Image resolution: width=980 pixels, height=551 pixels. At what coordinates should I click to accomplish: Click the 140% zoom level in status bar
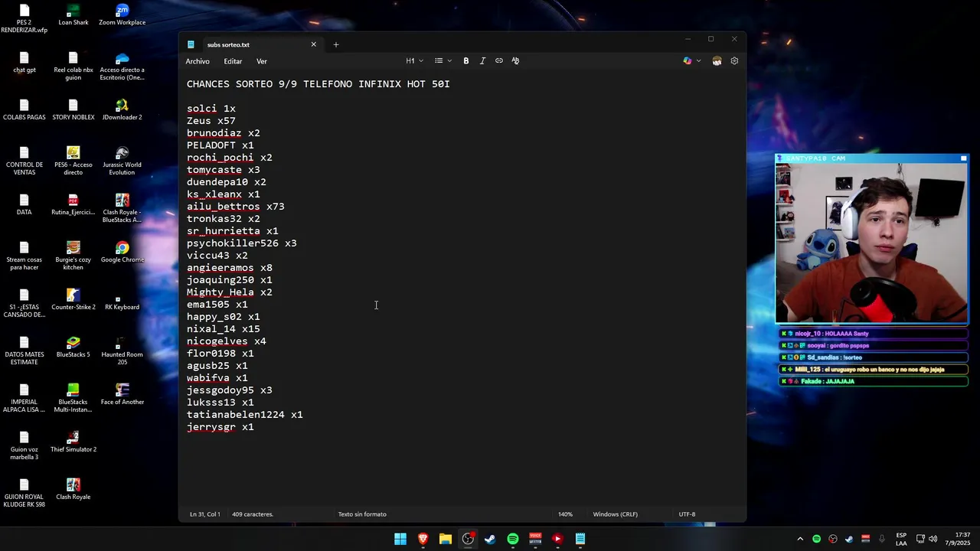tap(565, 514)
